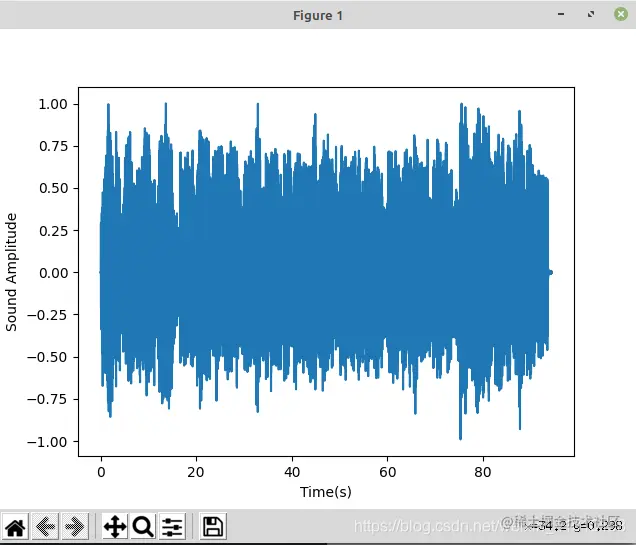Click the x-axis tick label 40
The image size is (636, 545).
coord(292,472)
